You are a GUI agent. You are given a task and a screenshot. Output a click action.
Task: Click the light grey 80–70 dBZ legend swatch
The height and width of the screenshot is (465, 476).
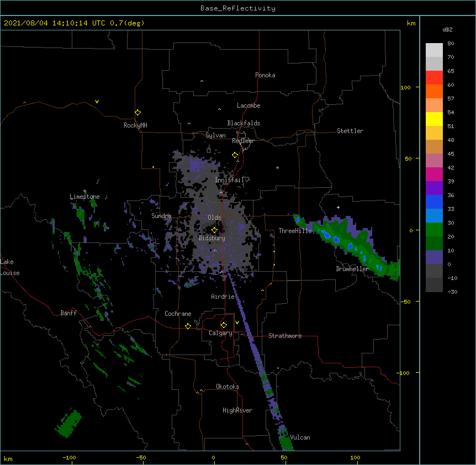[x=434, y=50]
